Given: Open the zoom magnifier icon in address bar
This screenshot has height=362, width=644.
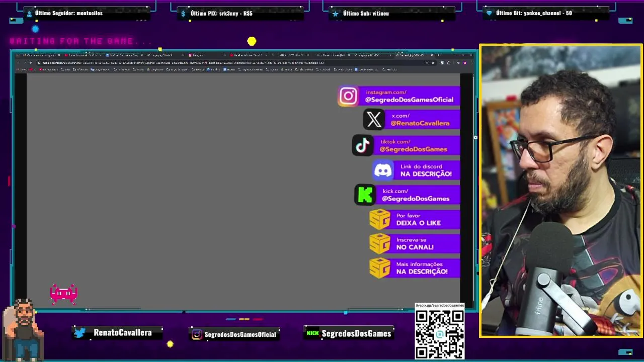Looking at the screenshot, I should pyautogui.click(x=427, y=63).
